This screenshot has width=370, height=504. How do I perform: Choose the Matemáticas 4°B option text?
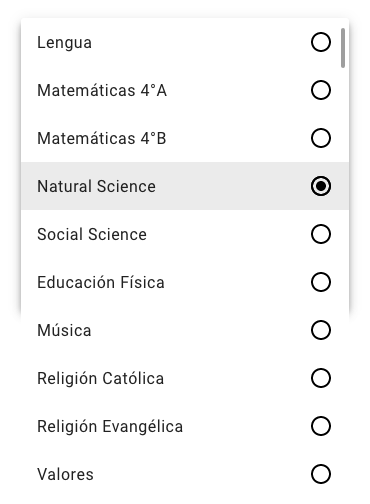tap(102, 138)
